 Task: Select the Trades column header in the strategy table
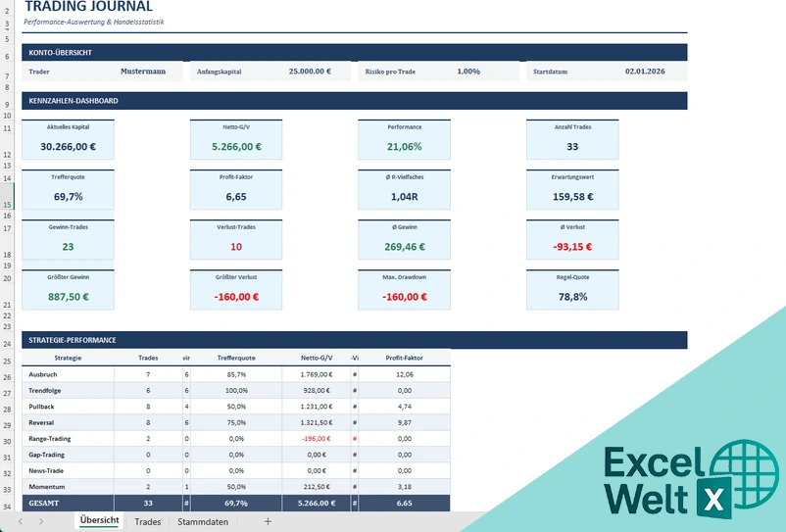tap(148, 358)
